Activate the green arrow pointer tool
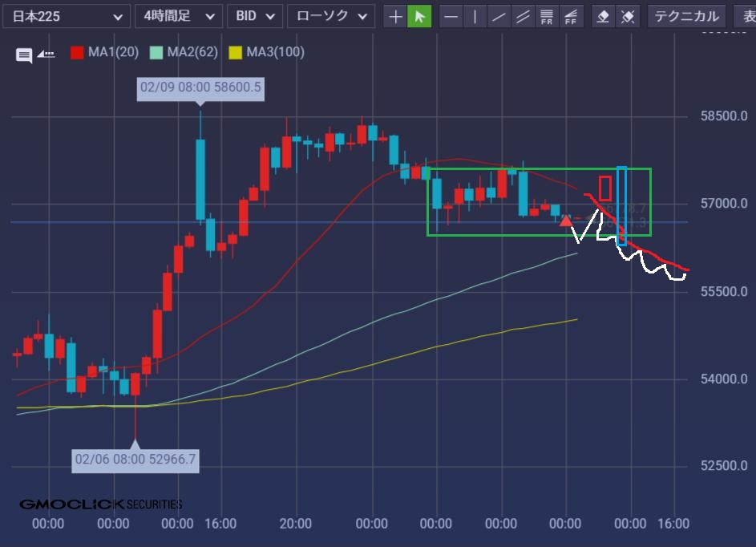Image resolution: width=756 pixels, height=547 pixels. (x=419, y=16)
